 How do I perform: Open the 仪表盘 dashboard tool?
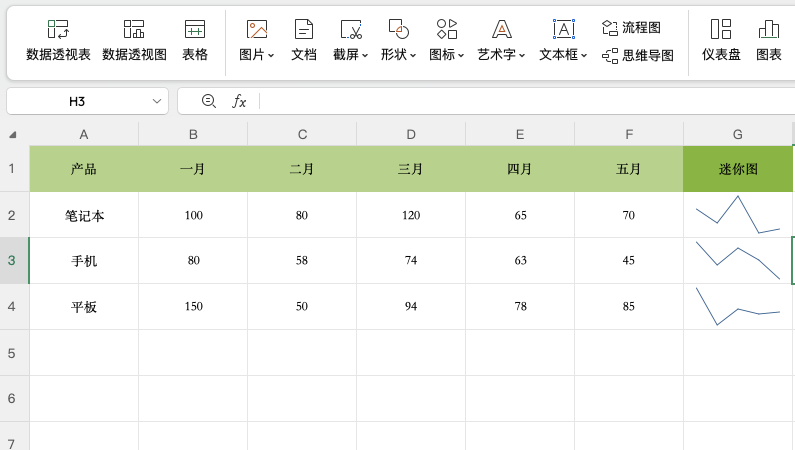click(x=721, y=41)
